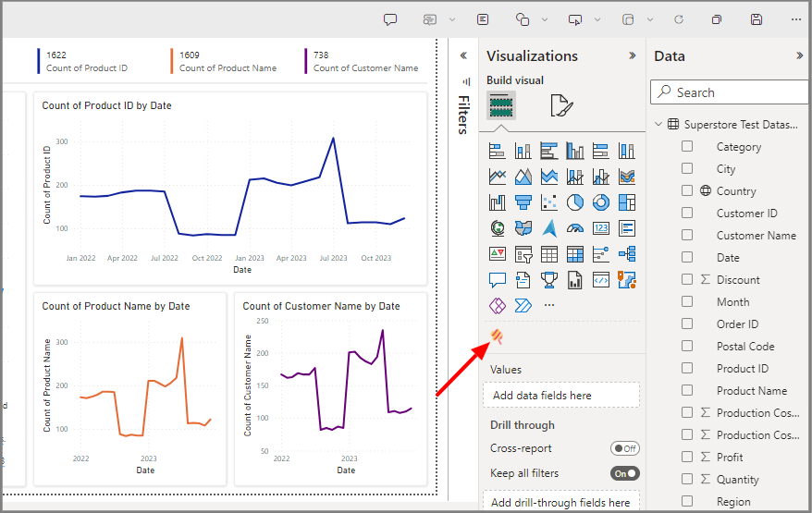Viewport: 812px width, 513px height.
Task: Click the Save icon in the toolbar
Action: click(757, 19)
